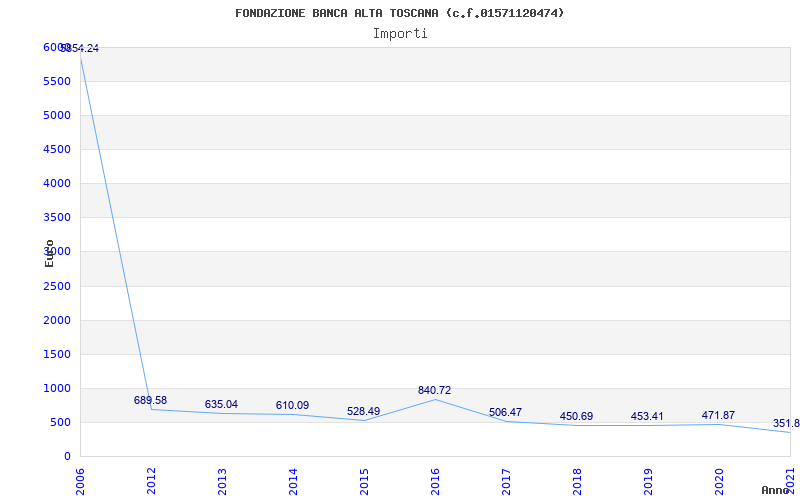Click the 2019 x-axis year label
The width and height of the screenshot is (800, 500).
click(647, 482)
